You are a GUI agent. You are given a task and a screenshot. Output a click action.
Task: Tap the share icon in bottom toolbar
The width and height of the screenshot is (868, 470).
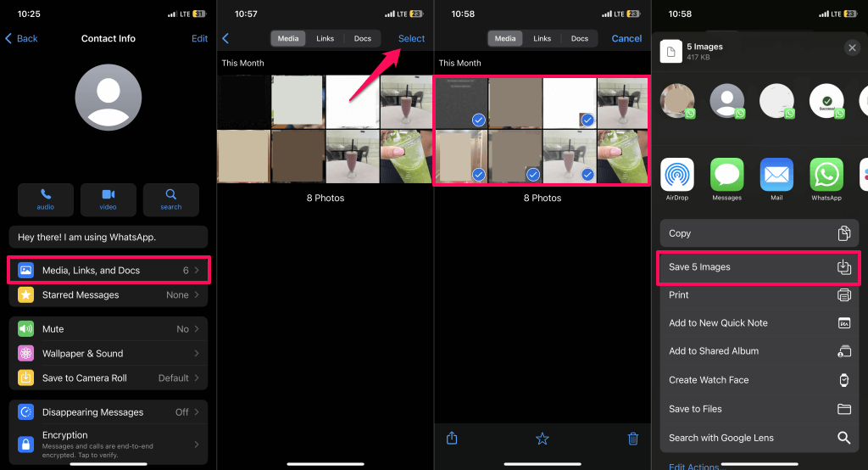pyautogui.click(x=452, y=438)
